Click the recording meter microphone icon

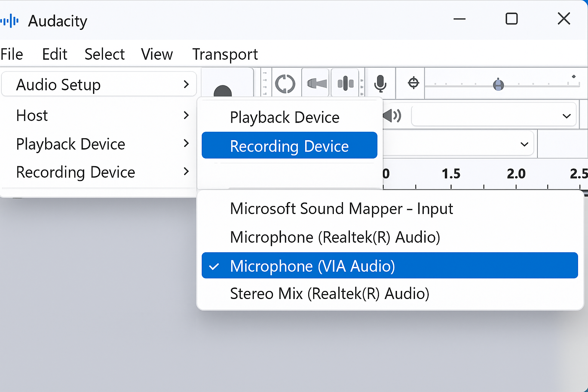click(380, 83)
